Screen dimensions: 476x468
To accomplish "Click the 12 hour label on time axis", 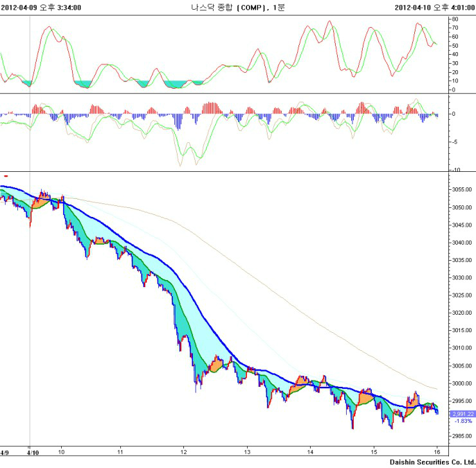I will pyautogui.click(x=184, y=453).
